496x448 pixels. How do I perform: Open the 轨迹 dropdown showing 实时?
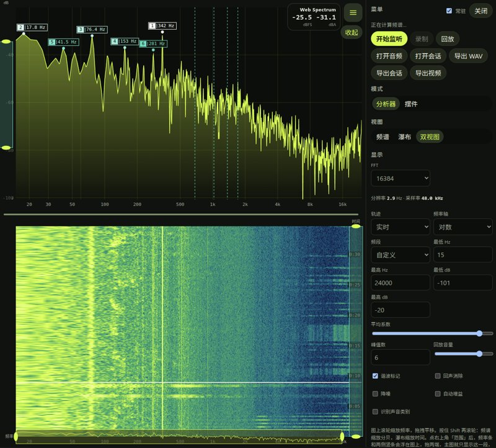[x=400, y=227]
